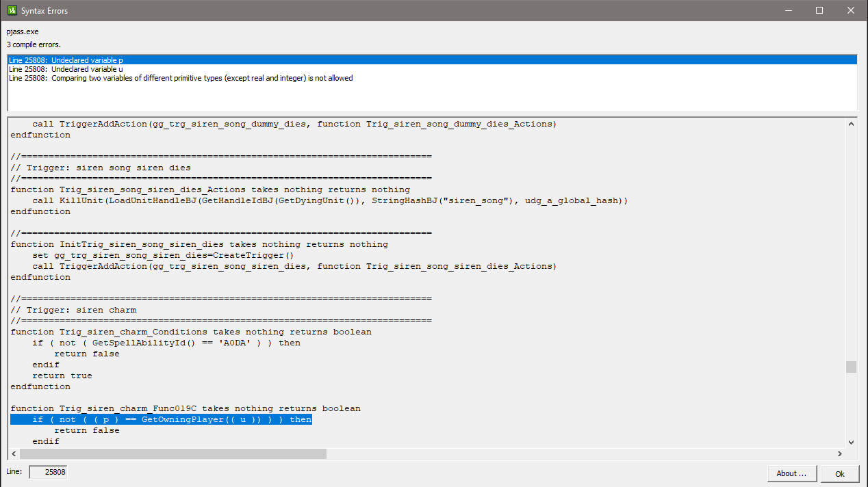
Task: Maximize the Syntax Errors window
Action: (x=819, y=10)
